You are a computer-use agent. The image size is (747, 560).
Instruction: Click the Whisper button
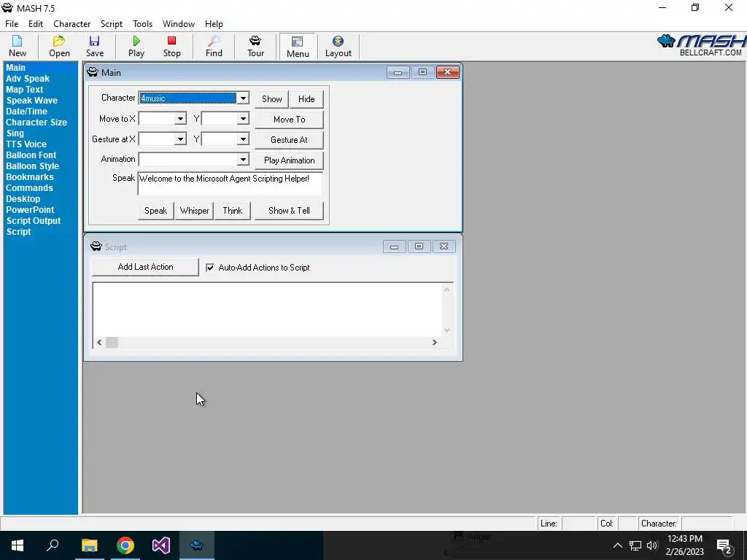pyautogui.click(x=194, y=211)
